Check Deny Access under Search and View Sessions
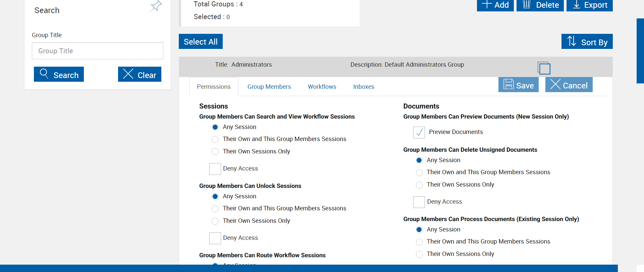Viewport: 644px width, 272px height. (x=215, y=169)
